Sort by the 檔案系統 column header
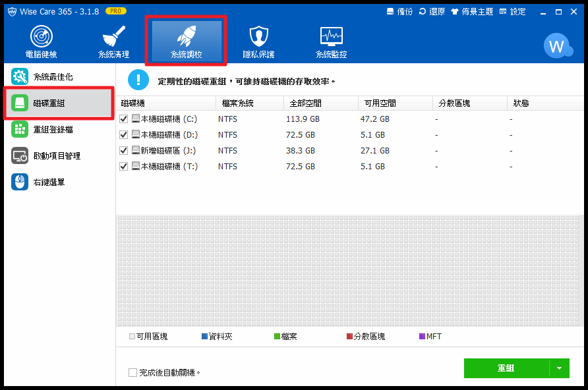The width and height of the screenshot is (588, 390). (x=238, y=103)
